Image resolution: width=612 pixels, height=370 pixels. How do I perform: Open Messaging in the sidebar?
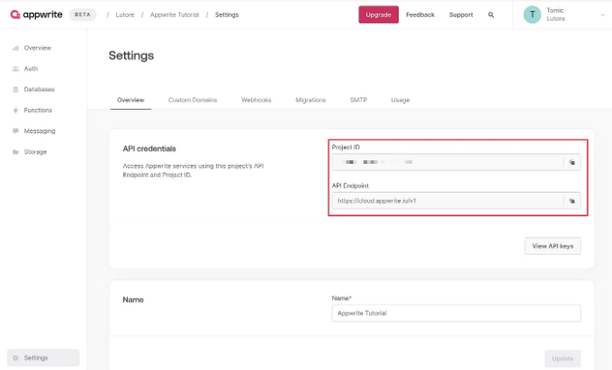pos(39,131)
